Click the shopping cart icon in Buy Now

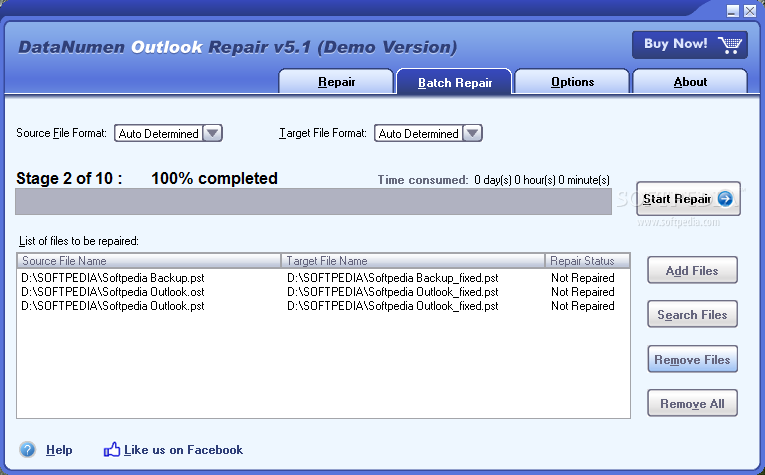click(730, 45)
